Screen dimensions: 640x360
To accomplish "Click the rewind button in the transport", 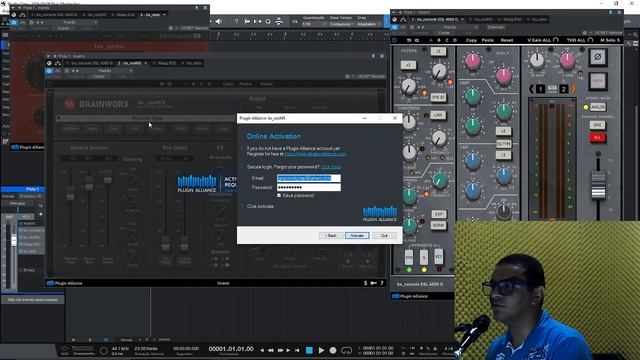I will [x=271, y=350].
